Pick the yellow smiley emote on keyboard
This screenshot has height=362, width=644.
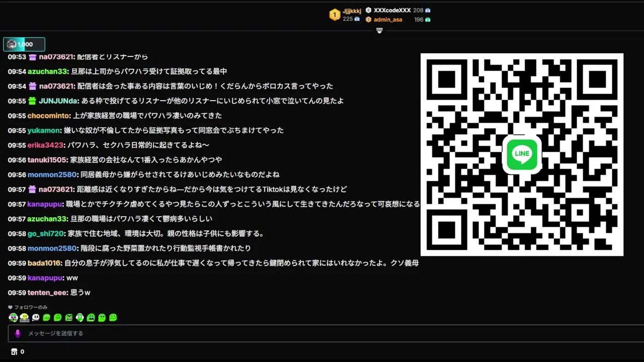tap(24, 317)
